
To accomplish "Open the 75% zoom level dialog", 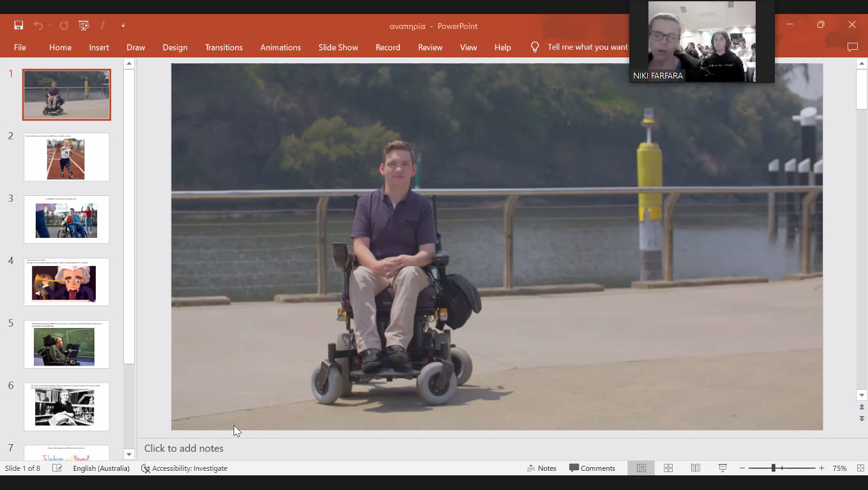I will click(839, 468).
